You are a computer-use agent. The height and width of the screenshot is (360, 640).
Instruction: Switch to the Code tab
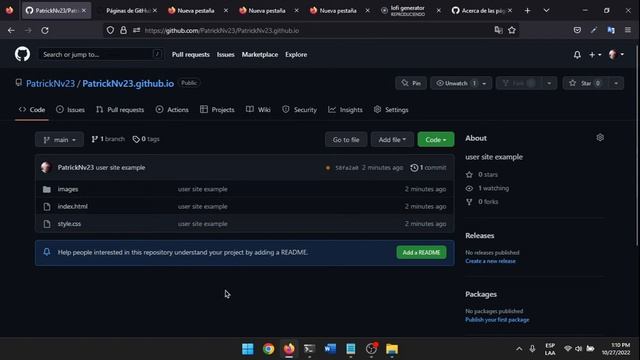32,109
